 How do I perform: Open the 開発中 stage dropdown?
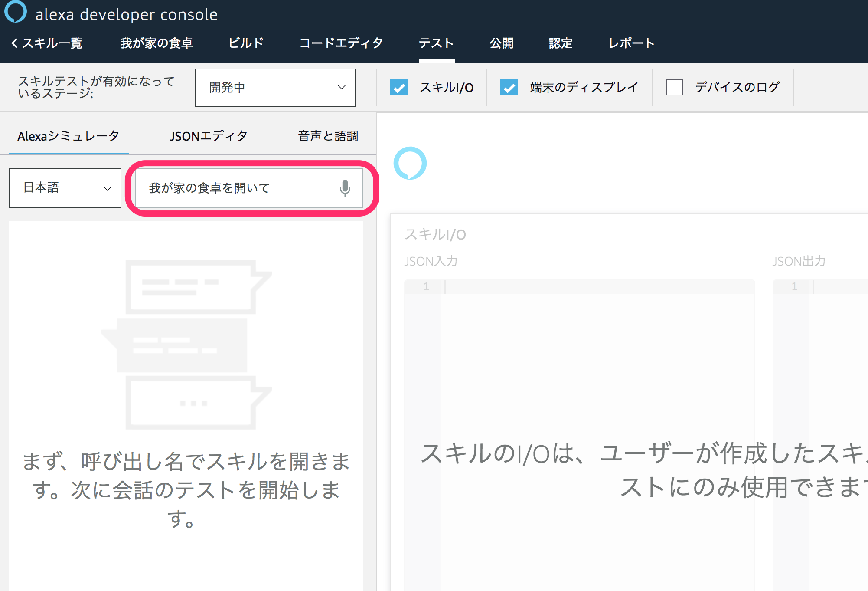pyautogui.click(x=275, y=87)
